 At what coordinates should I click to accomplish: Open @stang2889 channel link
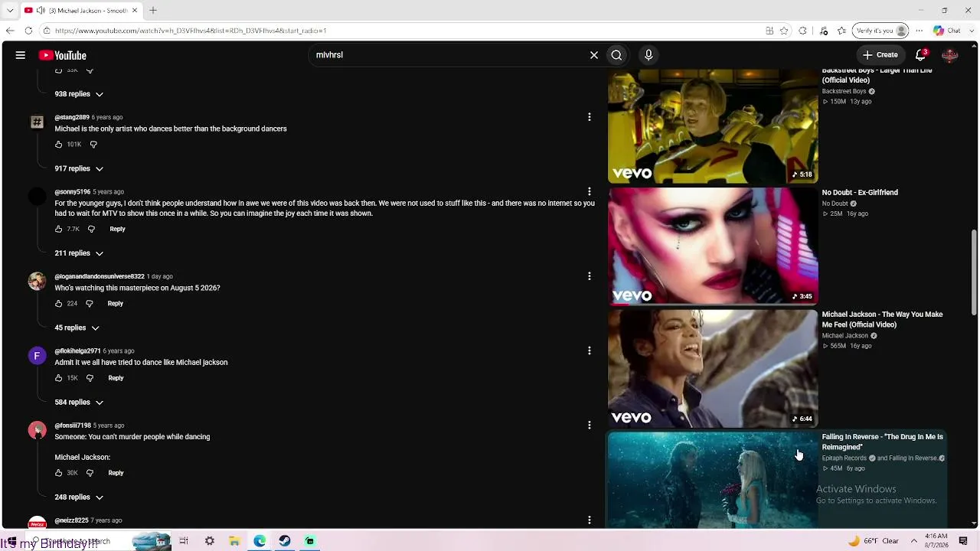pyautogui.click(x=72, y=117)
